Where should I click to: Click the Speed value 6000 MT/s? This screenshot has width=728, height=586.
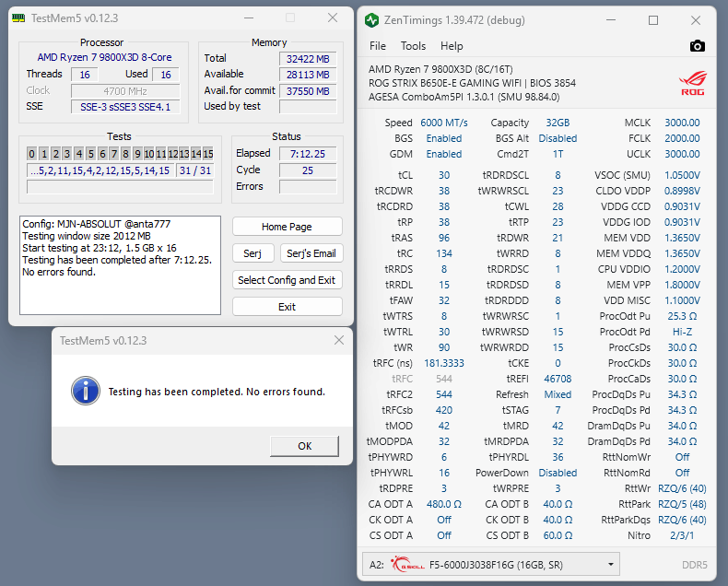444,123
